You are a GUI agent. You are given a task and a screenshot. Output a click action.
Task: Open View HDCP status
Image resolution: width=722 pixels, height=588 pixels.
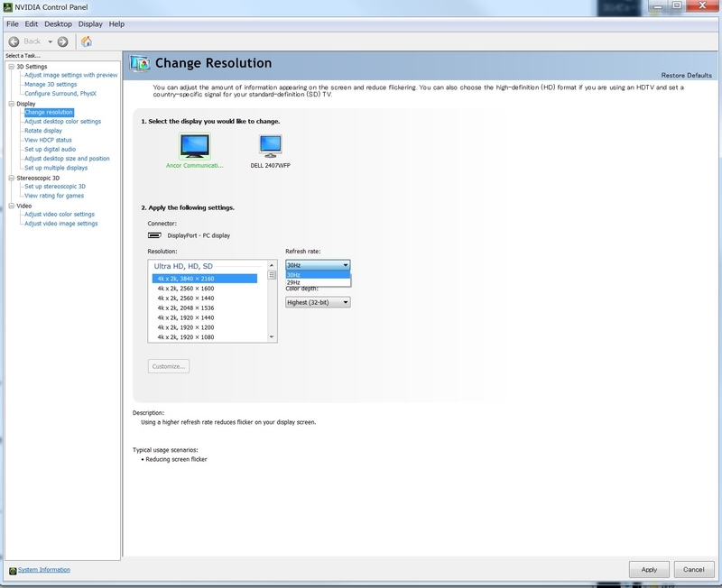click(49, 140)
